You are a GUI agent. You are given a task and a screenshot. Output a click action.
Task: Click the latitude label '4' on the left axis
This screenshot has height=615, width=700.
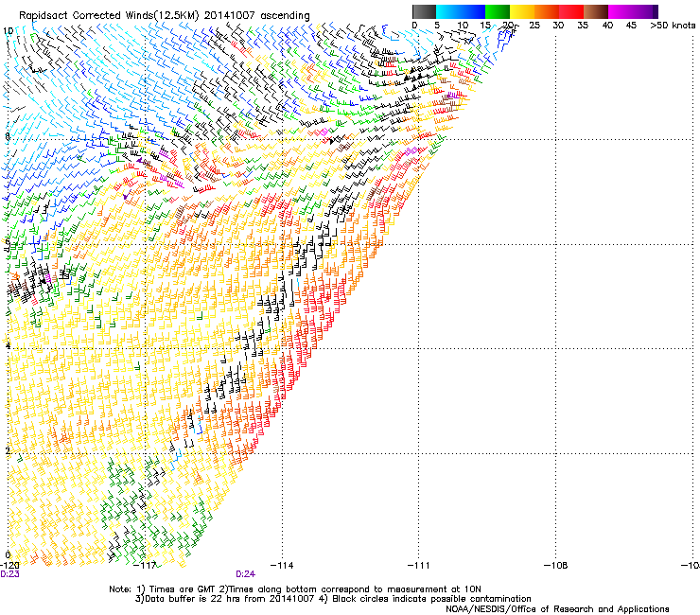click(x=8, y=345)
